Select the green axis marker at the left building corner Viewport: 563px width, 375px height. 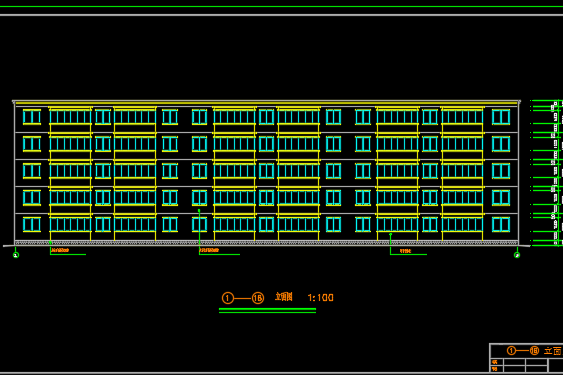pos(16,255)
